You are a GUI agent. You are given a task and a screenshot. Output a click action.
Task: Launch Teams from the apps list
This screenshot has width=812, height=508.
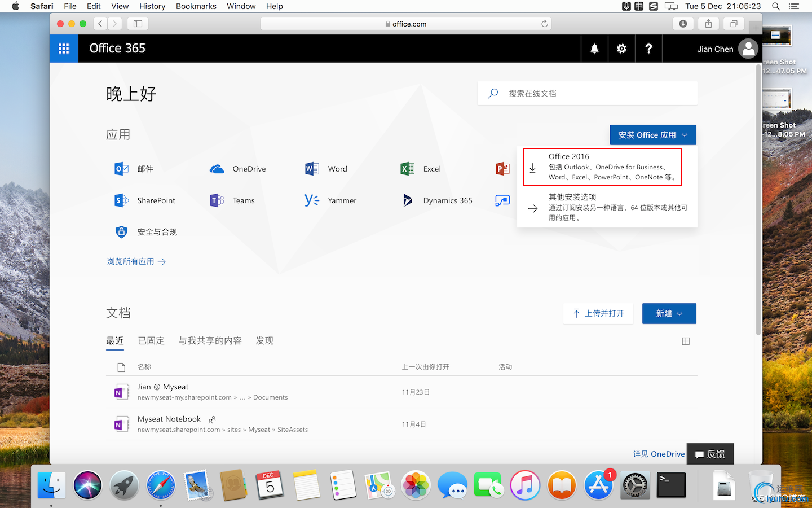pos(232,200)
